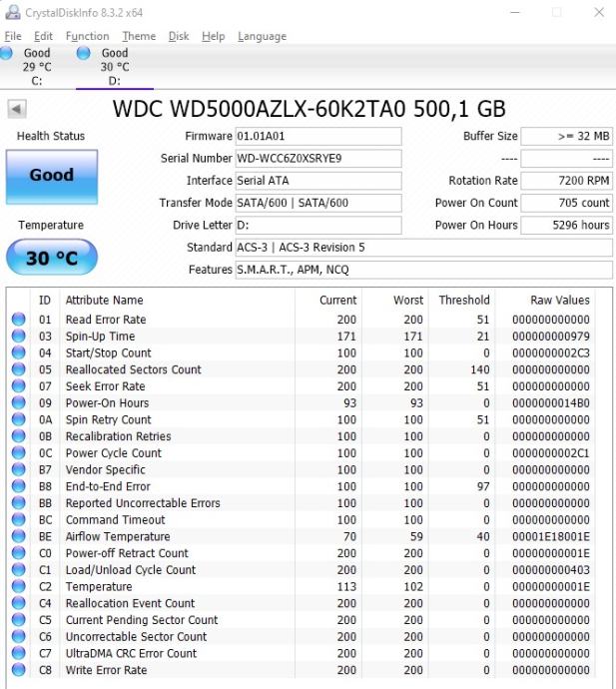616x689 pixels.
Task: Click the 30 °C temperature button
Action: tap(52, 258)
